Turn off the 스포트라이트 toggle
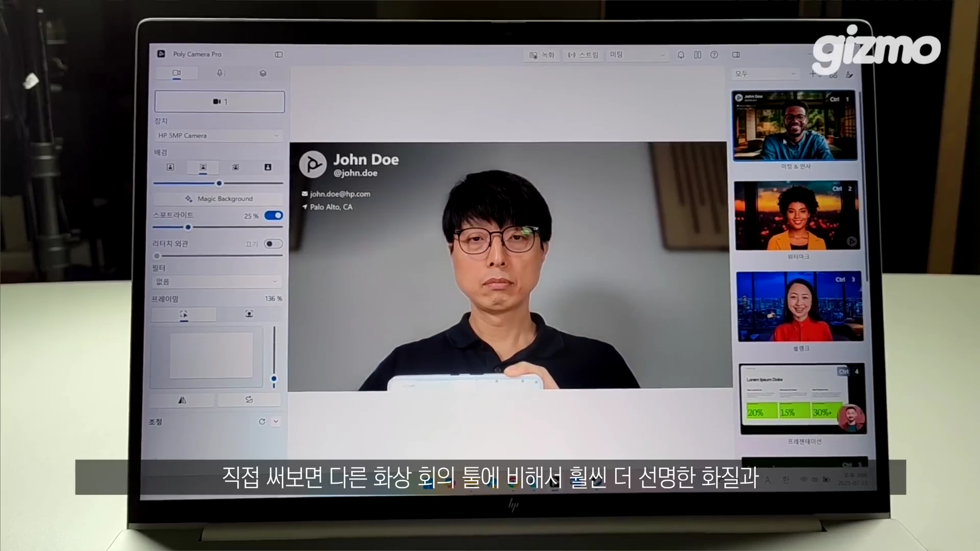 [x=274, y=216]
